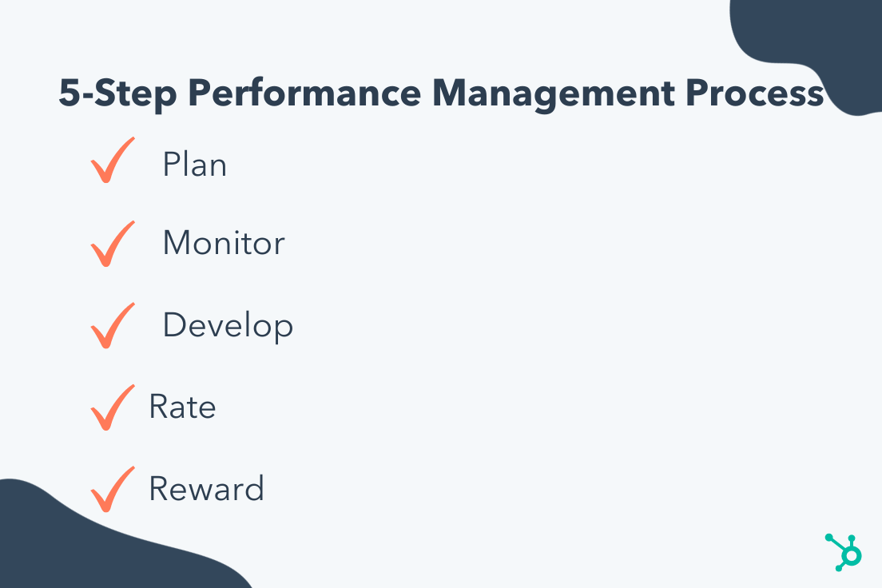Select the Plan step text

tap(195, 165)
